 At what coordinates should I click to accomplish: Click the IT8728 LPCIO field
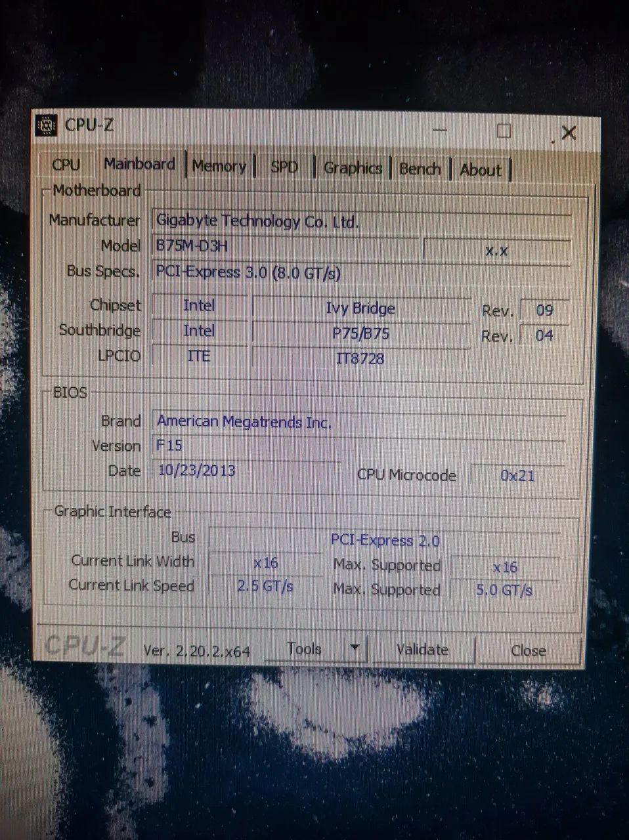pos(361,358)
